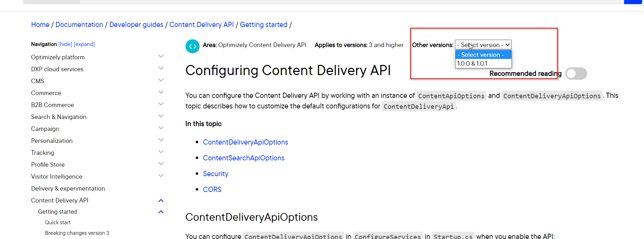
Task: Expand the Visitor Intelligence chevron
Action: (x=161, y=176)
